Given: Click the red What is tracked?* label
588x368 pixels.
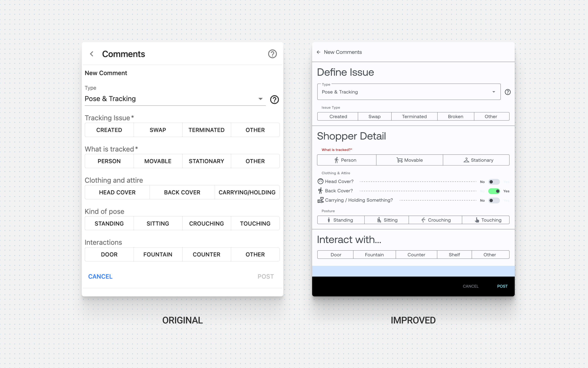Looking at the screenshot, I should click(x=337, y=150).
